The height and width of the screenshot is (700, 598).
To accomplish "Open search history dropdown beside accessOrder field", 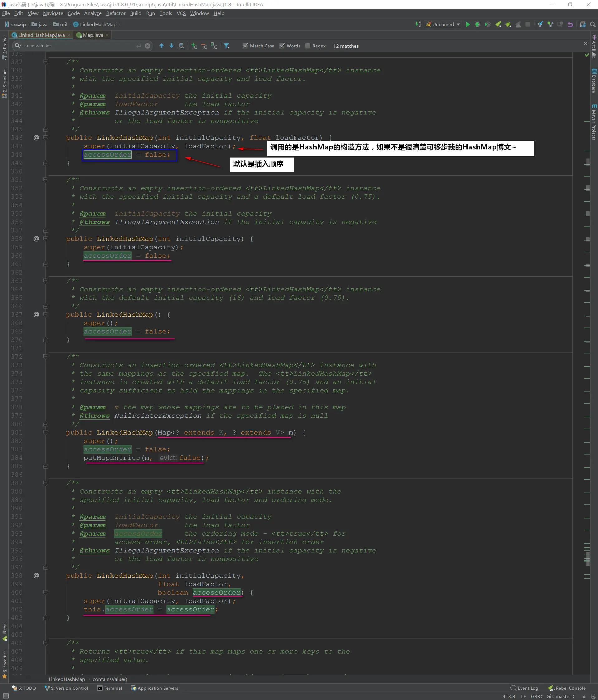I will click(x=18, y=46).
